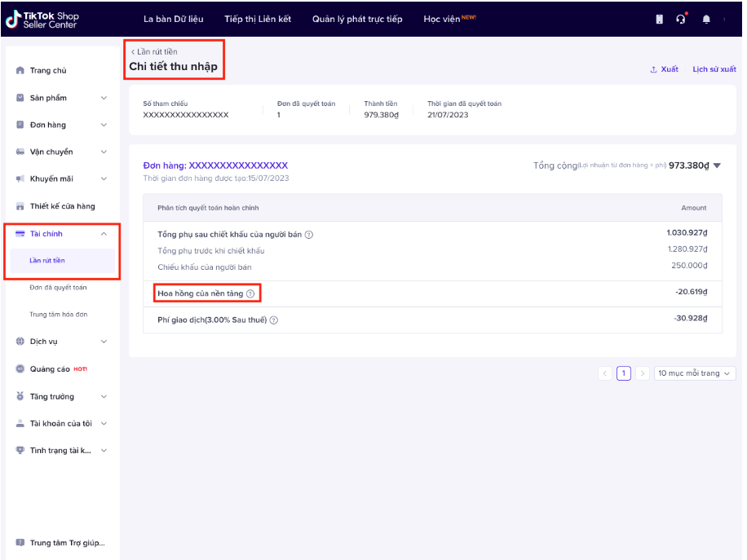Image resolution: width=747 pixels, height=560 pixels.
Task: Collapse the Tài chính sidebar section
Action: [x=104, y=234]
